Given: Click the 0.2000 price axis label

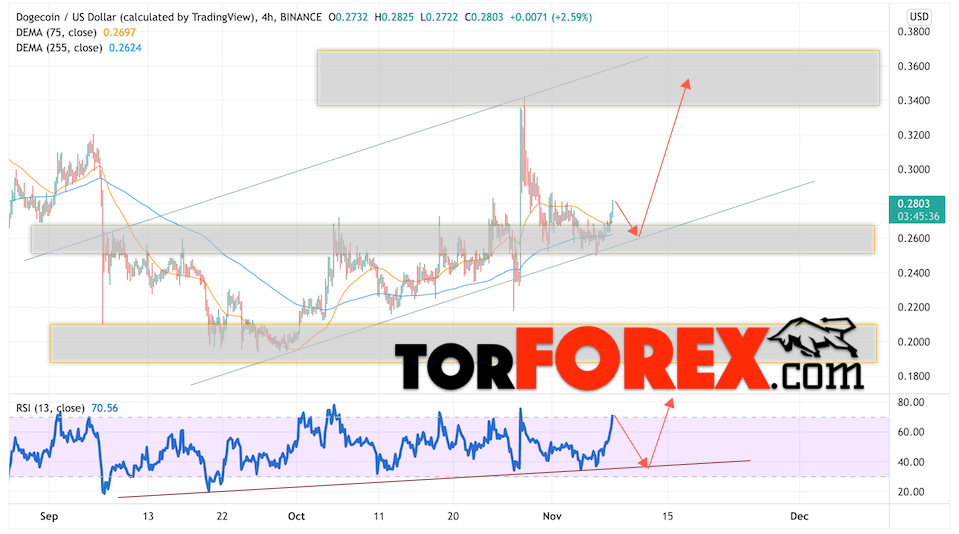Looking at the screenshot, I should tap(914, 342).
